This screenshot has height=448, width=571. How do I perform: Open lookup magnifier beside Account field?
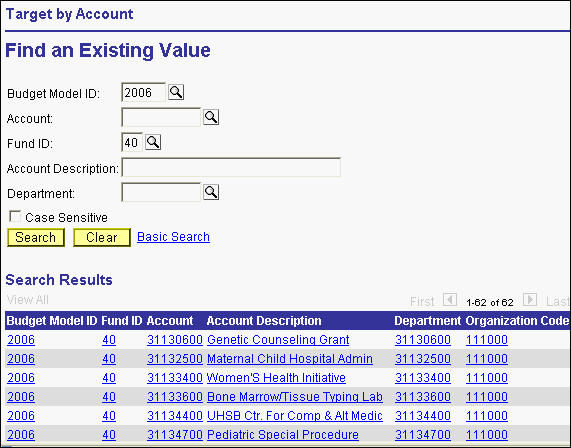coord(211,117)
